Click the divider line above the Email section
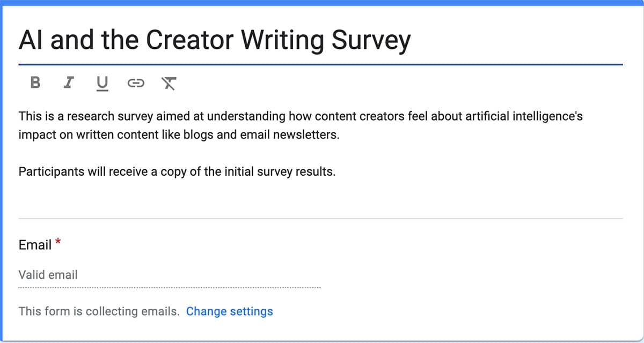 [x=321, y=218]
